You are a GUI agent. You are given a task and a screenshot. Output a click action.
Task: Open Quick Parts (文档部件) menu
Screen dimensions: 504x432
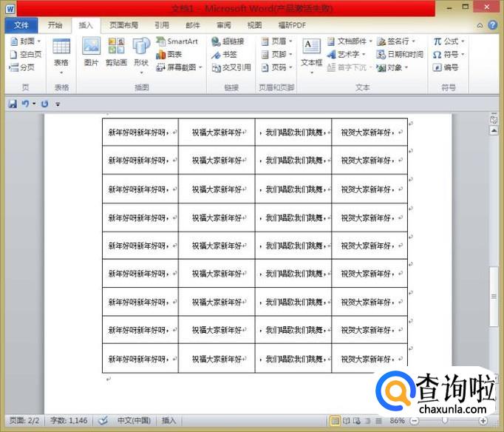[350, 41]
